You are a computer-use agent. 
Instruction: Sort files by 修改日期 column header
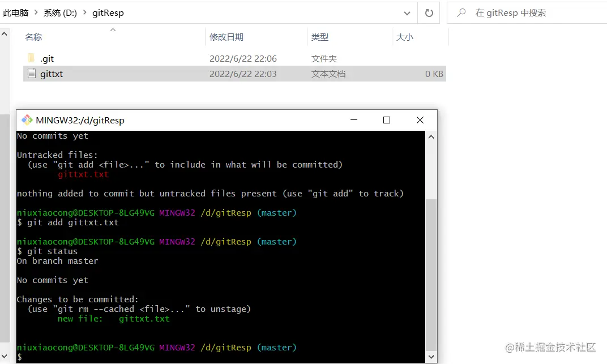click(x=226, y=37)
